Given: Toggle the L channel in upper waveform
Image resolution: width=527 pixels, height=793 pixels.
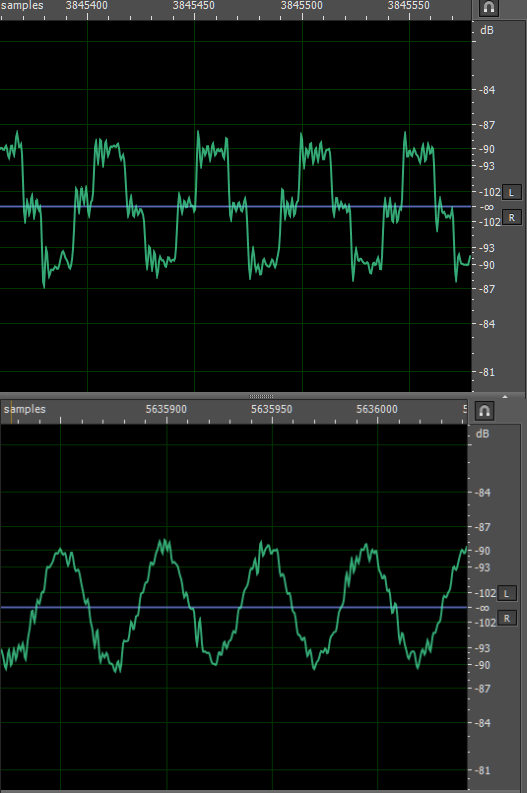Looking at the screenshot, I should 511,193.
